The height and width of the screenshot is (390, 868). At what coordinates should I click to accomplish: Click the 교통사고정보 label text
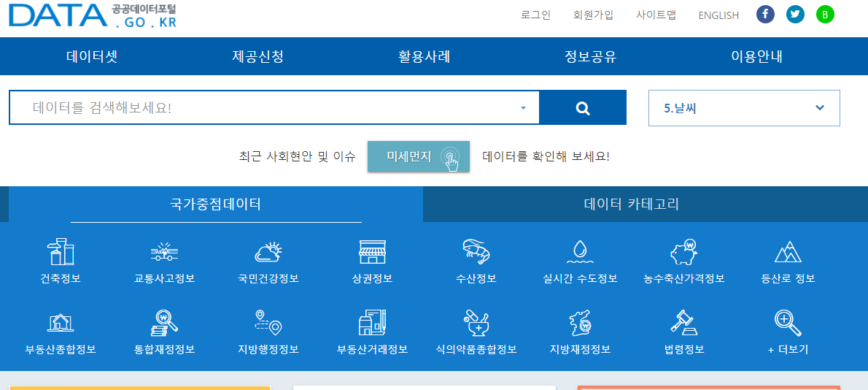point(164,279)
